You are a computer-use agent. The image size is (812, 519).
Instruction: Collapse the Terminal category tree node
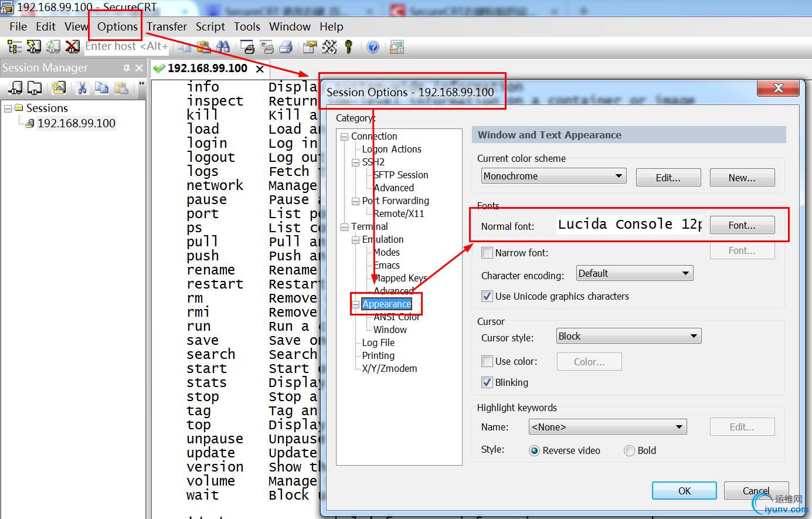pyautogui.click(x=345, y=227)
